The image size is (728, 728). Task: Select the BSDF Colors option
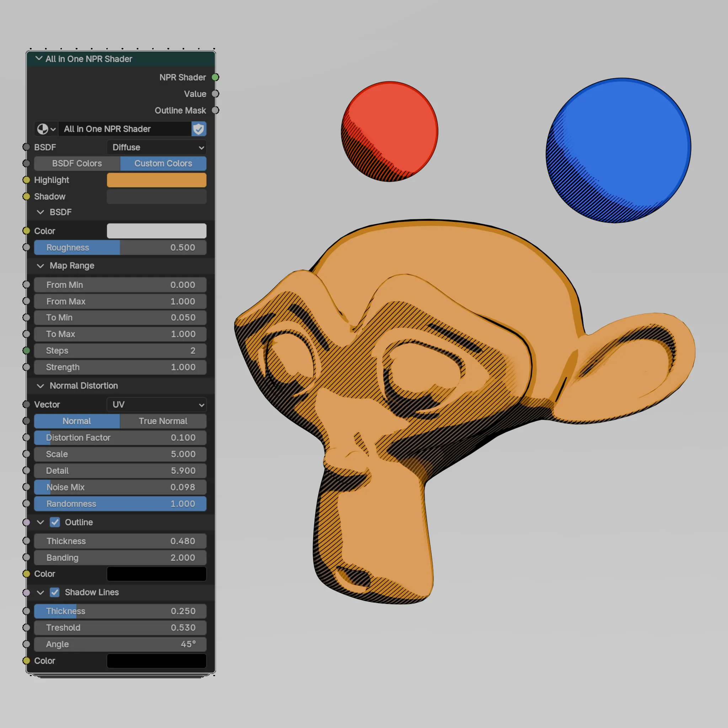click(77, 164)
